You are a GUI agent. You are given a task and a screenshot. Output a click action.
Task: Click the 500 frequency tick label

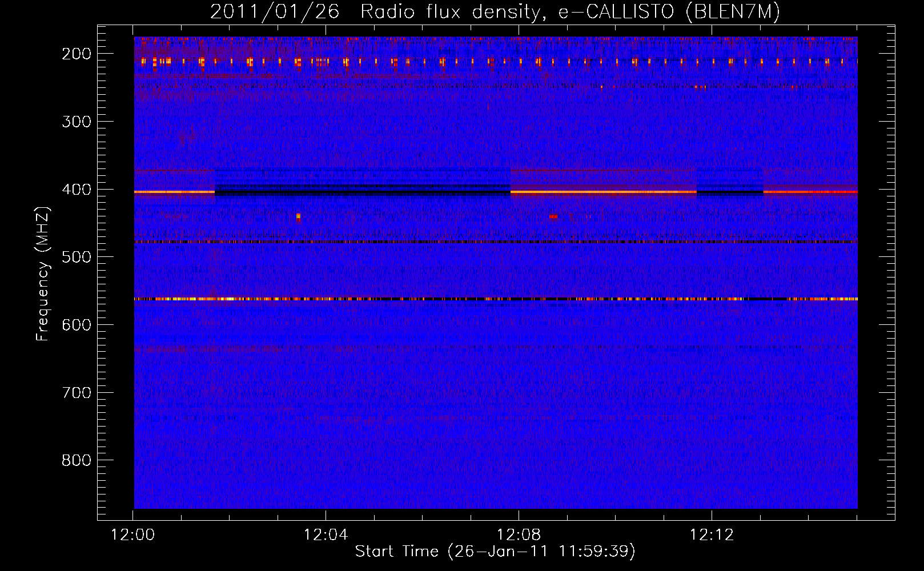pyautogui.click(x=76, y=257)
